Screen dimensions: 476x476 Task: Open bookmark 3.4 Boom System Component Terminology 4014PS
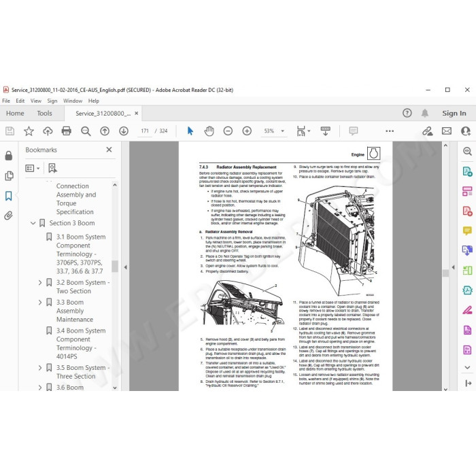80,343
